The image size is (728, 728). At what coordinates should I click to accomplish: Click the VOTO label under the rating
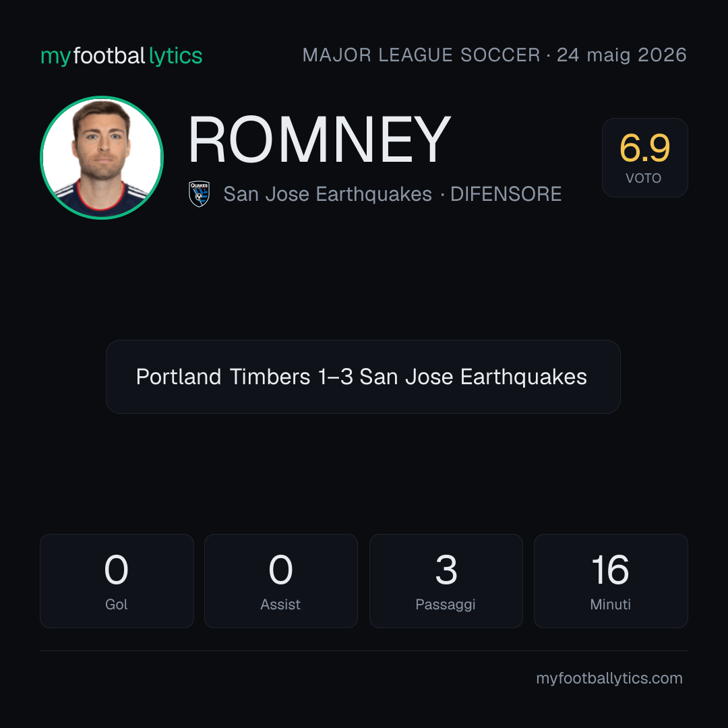(x=644, y=178)
